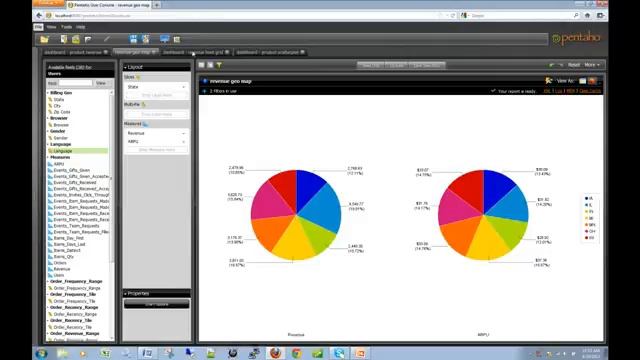The image size is (640, 360).
Task: Open the View menu
Action: pyautogui.click(x=51, y=27)
